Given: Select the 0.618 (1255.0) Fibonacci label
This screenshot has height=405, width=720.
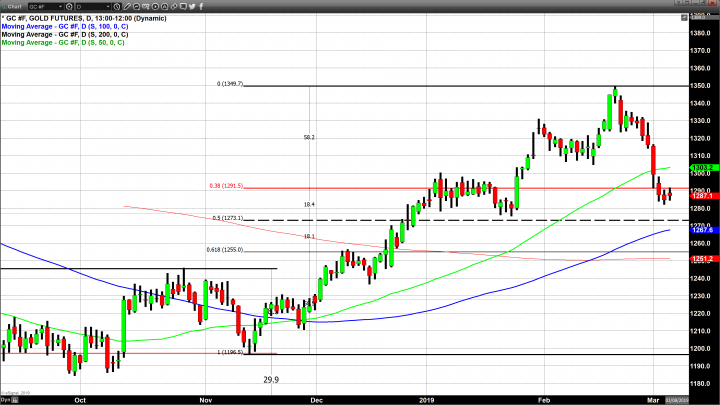Looking at the screenshot, I should click(225, 250).
